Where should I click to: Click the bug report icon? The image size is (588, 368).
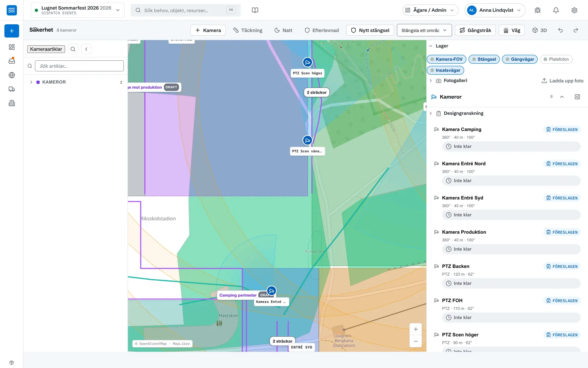click(x=538, y=10)
